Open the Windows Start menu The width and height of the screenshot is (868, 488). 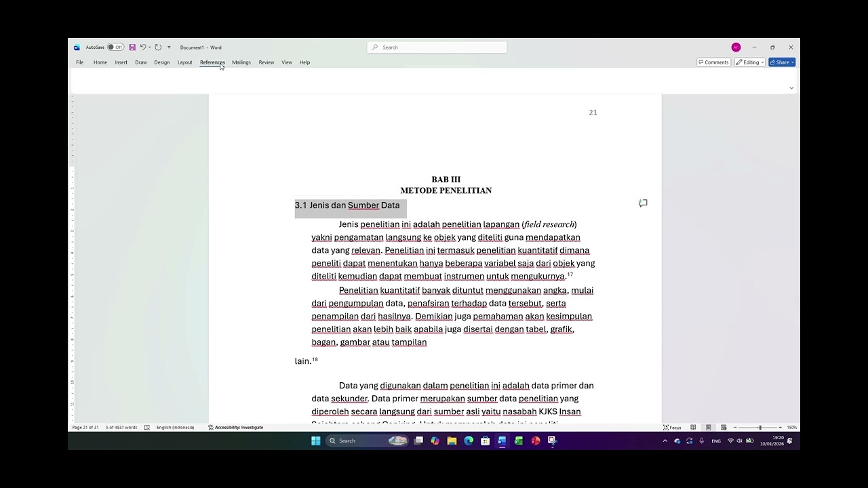tap(316, 441)
